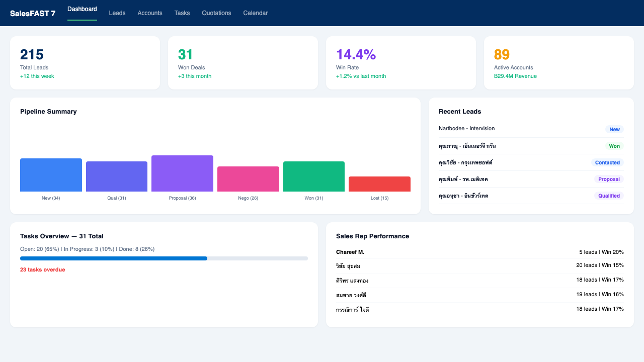Image resolution: width=644 pixels, height=362 pixels.
Task: Click the Recent Leads heading
Action: tap(460, 112)
